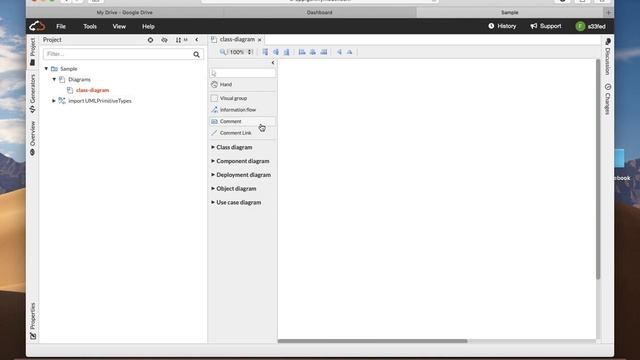Select the Information flow tool
Screen dimensions: 640x360
click(242, 110)
